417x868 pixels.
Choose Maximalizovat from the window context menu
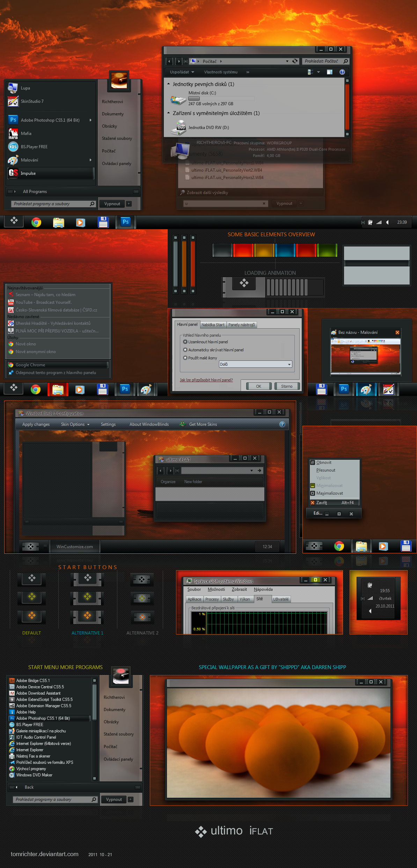[335, 493]
